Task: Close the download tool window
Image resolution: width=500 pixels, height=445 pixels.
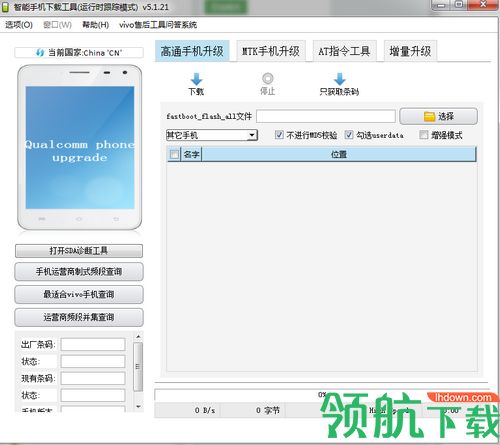Action: tap(483, 5)
